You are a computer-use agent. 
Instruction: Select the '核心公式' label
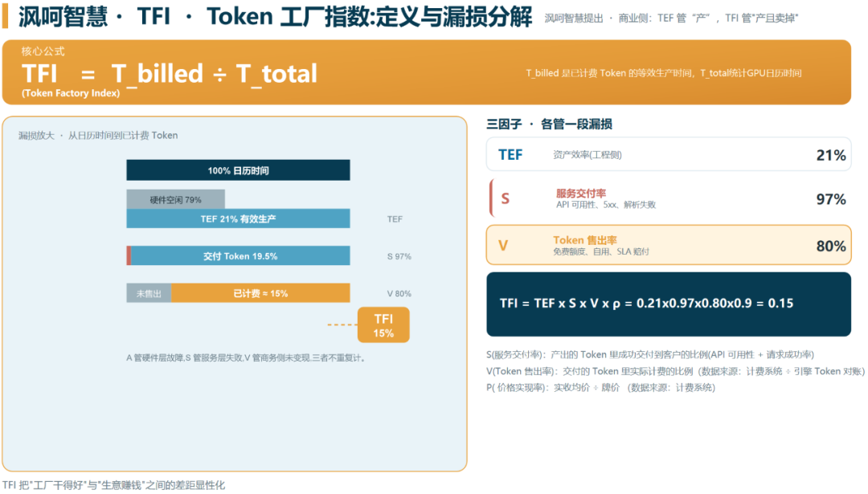[x=43, y=51]
